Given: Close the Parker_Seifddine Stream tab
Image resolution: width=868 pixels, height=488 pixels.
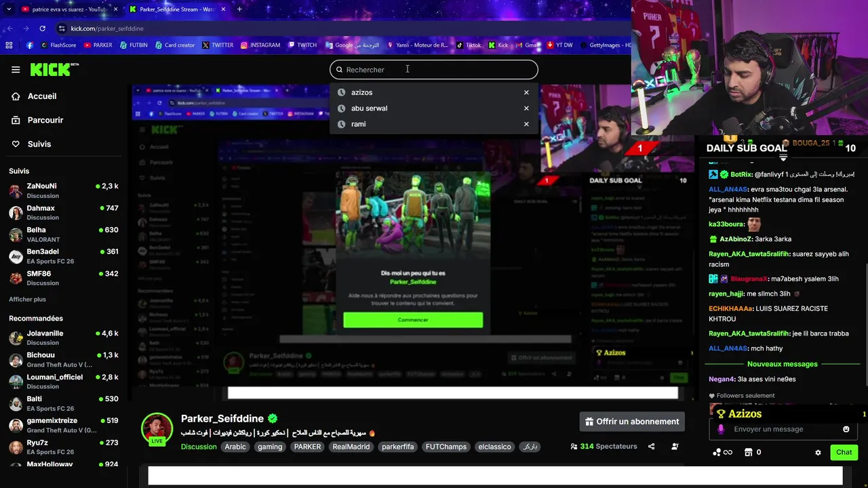Looking at the screenshot, I should click(223, 9).
